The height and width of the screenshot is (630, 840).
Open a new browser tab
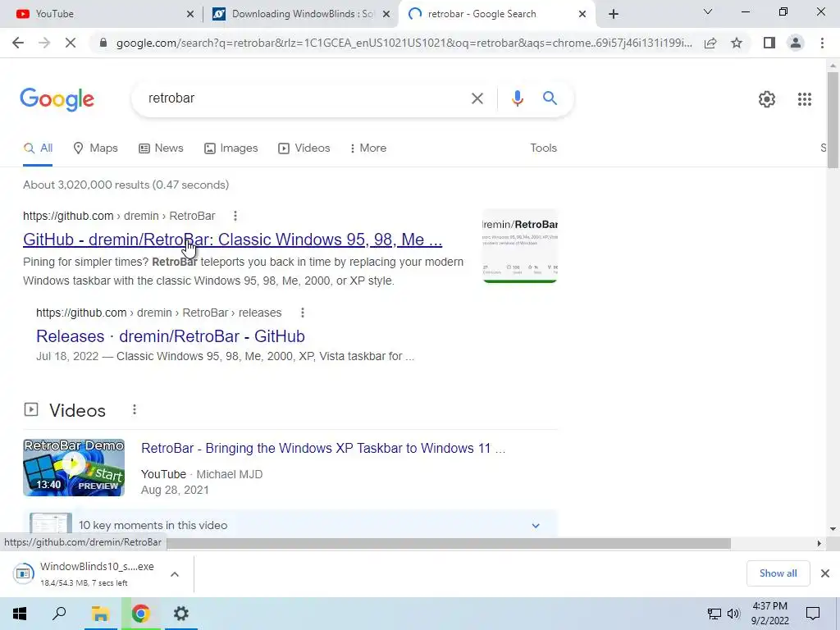click(614, 14)
